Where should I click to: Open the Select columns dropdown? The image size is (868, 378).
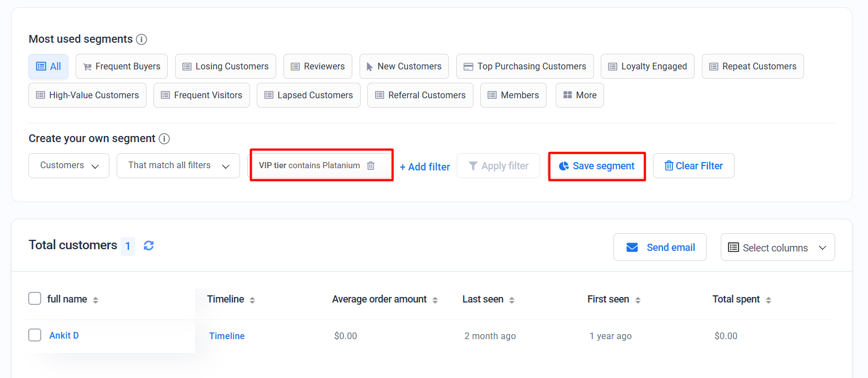tap(777, 248)
